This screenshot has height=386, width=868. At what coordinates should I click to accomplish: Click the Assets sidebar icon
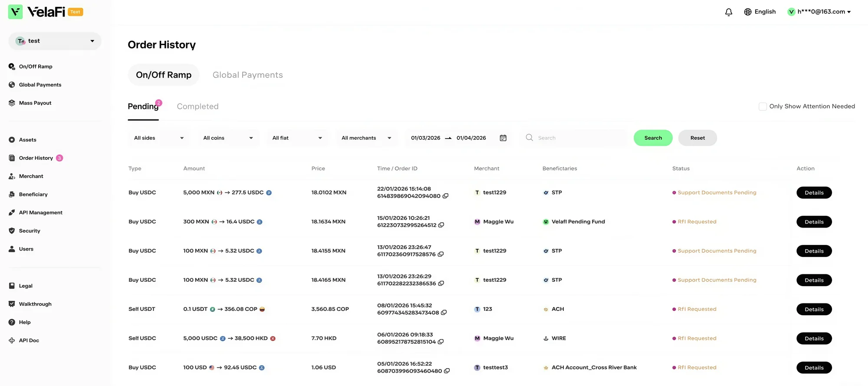tap(12, 140)
